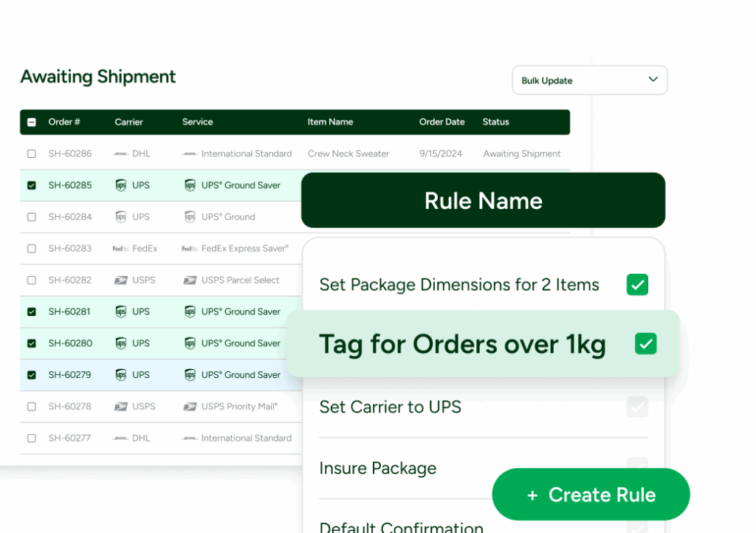Click the Rule Name field
Screen dimensions: 756x533
pyautogui.click(x=483, y=201)
